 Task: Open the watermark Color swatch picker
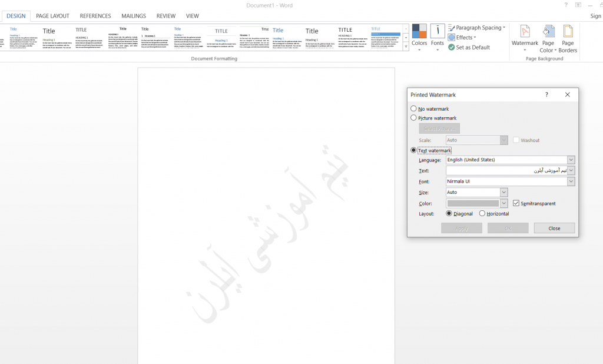[x=503, y=203]
